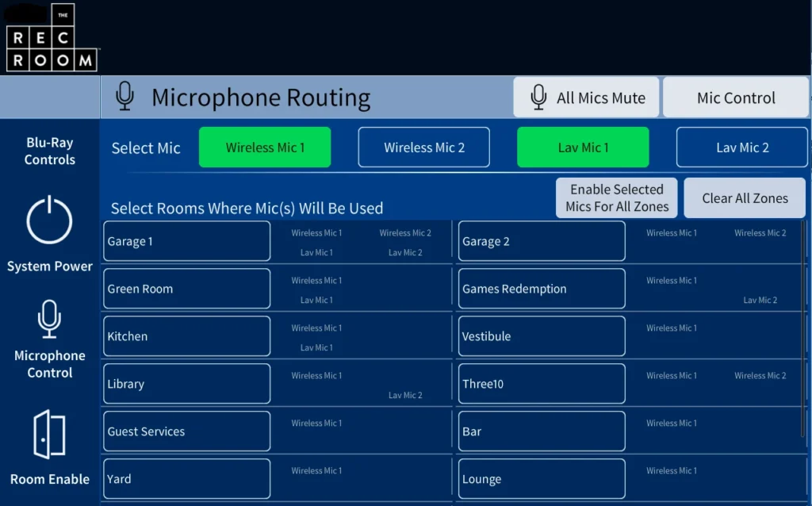Viewport: 812px width, 506px height.
Task: Select the Three10 room zone
Action: [542, 383]
